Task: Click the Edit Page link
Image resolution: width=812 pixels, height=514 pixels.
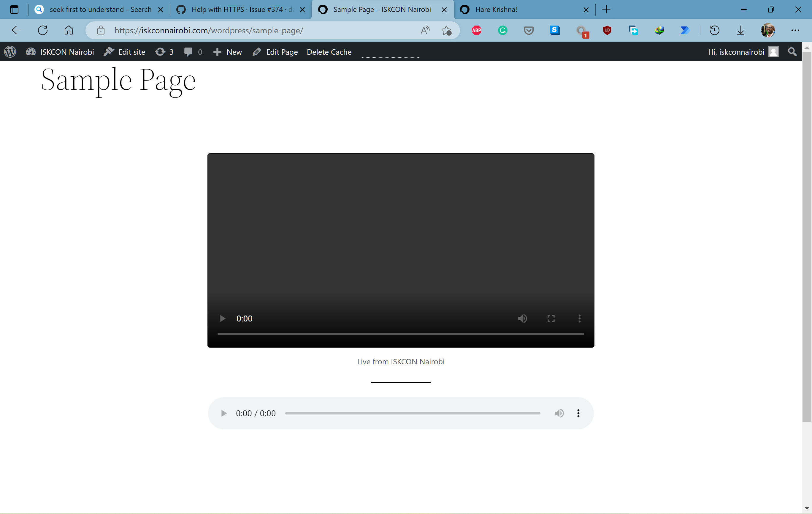Action: pos(275,52)
